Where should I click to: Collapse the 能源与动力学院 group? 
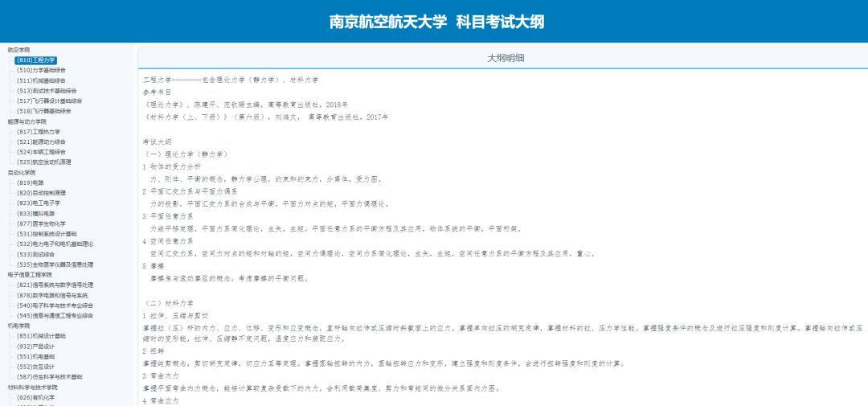point(27,121)
